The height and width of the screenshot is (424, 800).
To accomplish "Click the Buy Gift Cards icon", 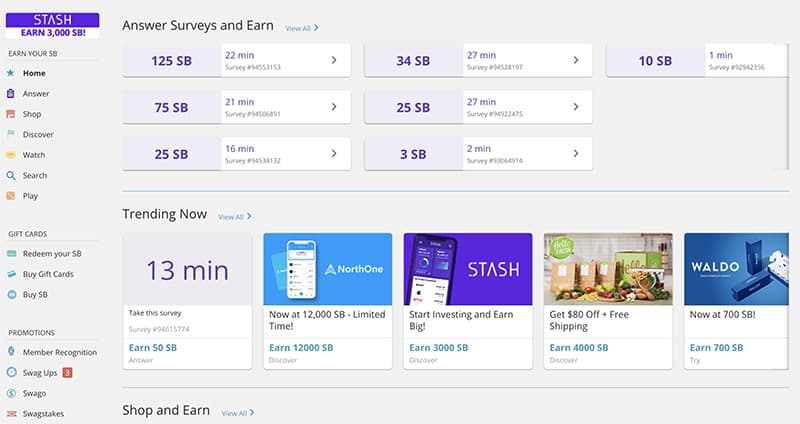I will click(11, 274).
